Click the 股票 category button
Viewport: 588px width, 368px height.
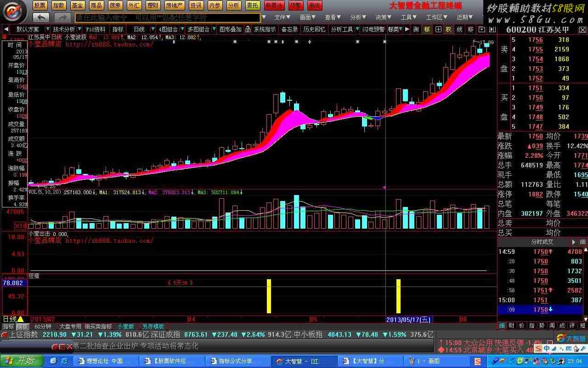coord(40,6)
